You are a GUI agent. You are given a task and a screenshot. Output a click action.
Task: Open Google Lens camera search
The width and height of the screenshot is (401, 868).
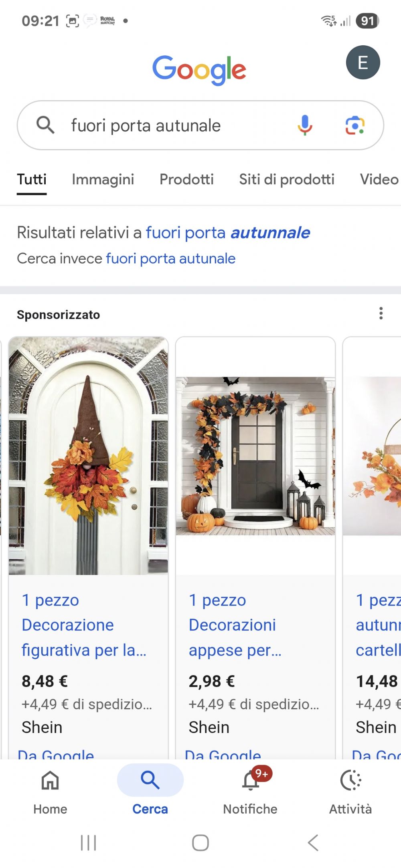click(x=355, y=125)
